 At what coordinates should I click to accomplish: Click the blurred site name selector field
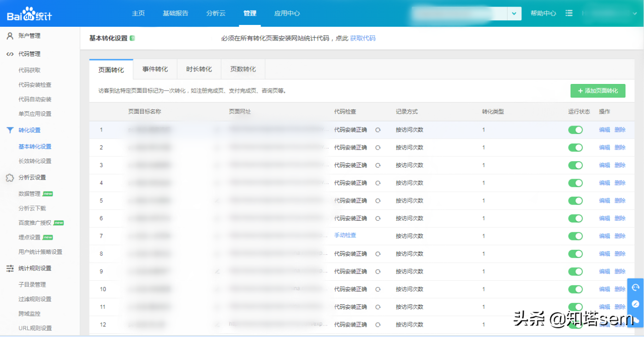460,14
